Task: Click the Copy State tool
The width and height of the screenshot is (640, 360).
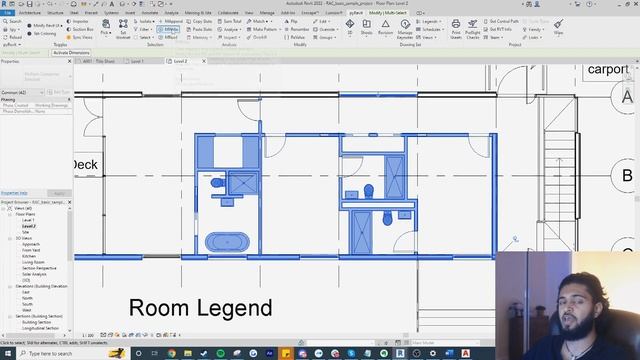Action: tap(199, 21)
